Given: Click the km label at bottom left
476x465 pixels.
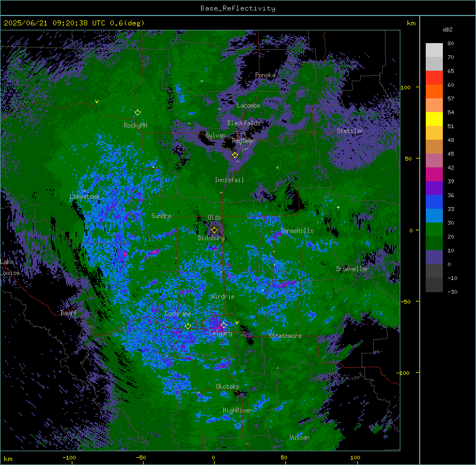Looking at the screenshot, I should (x=8, y=458).
